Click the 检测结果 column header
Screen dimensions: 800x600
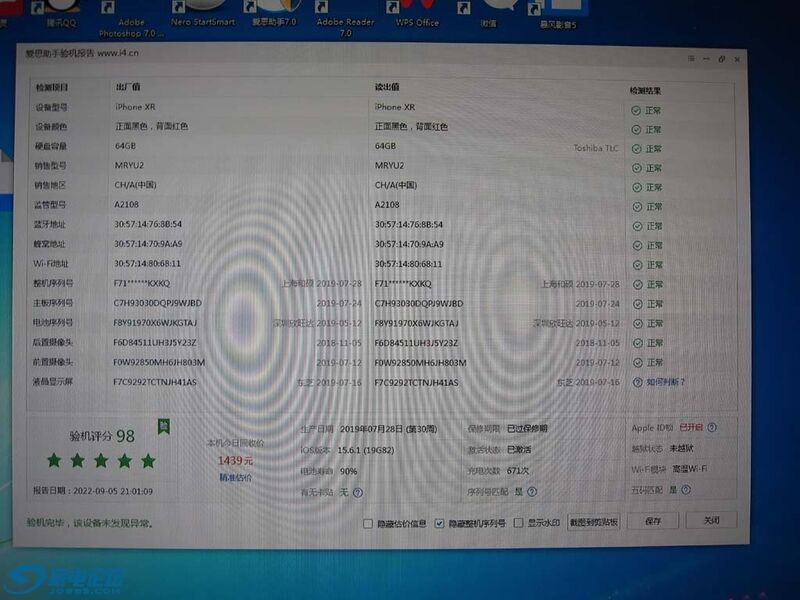click(x=645, y=90)
